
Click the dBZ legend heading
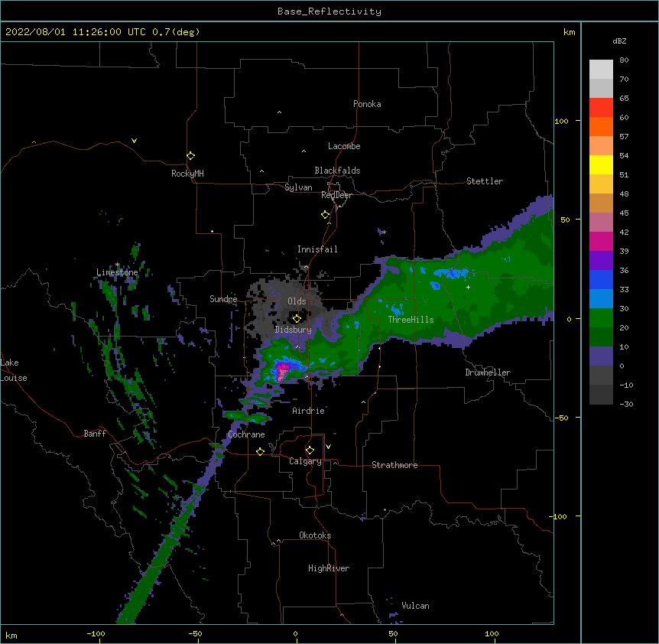[x=619, y=41]
